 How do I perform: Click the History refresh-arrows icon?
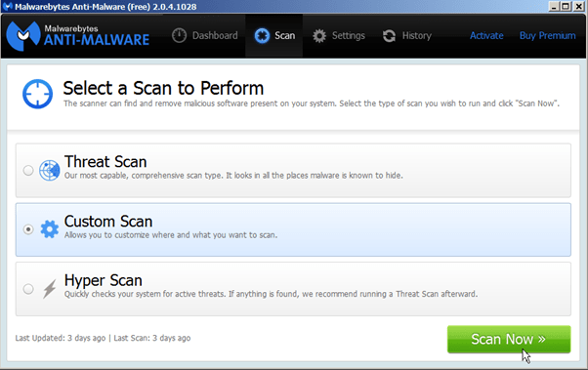[389, 36]
